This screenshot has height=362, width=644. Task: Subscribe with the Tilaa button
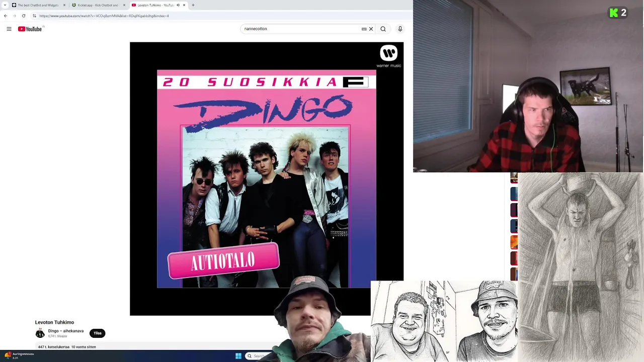(x=98, y=333)
